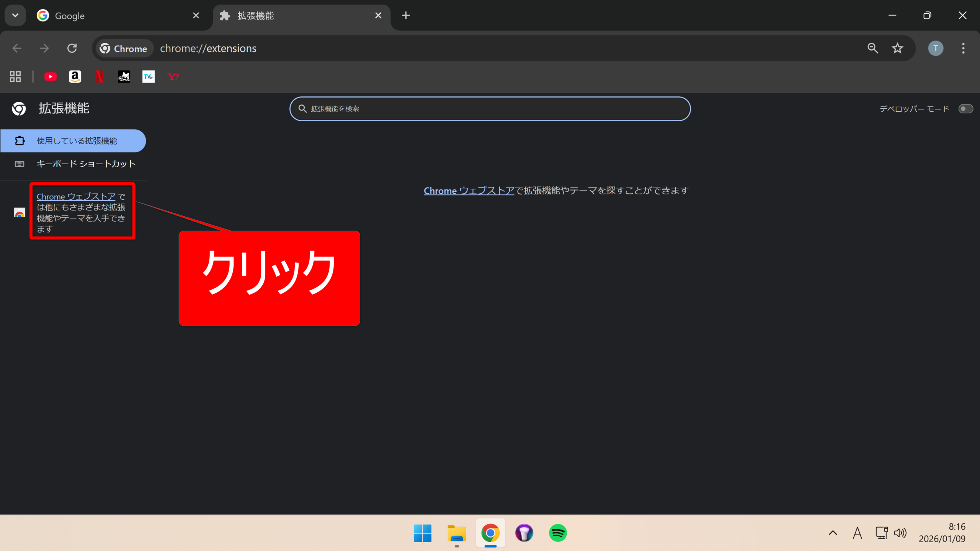Click the zoom magnifier icon in address bar
Image resolution: width=980 pixels, height=551 pixels.
pos(873,48)
